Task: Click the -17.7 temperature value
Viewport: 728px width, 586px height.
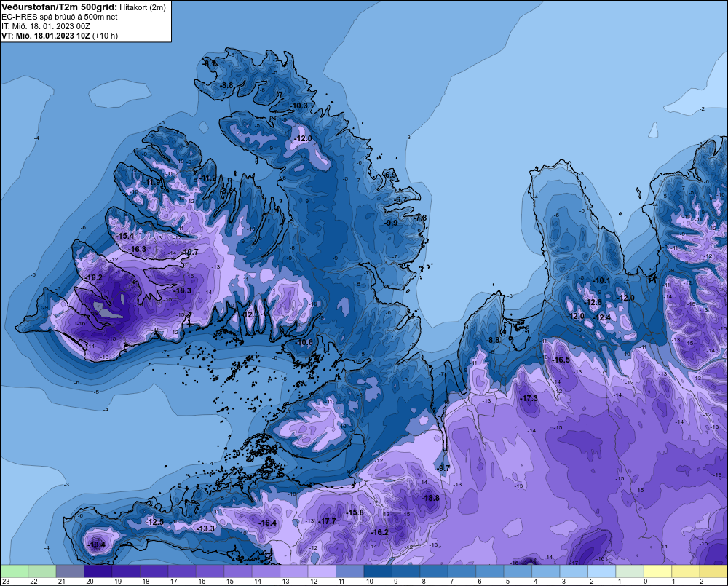Action: (327, 521)
